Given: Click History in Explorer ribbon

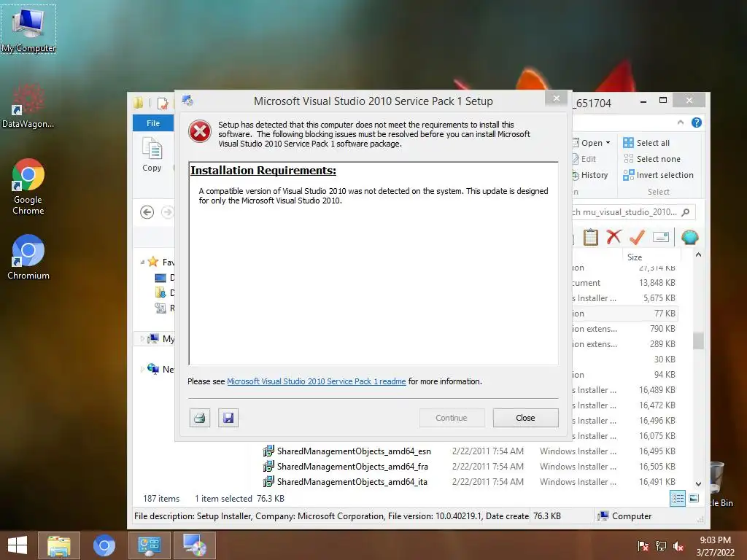Looking at the screenshot, I should 589,175.
